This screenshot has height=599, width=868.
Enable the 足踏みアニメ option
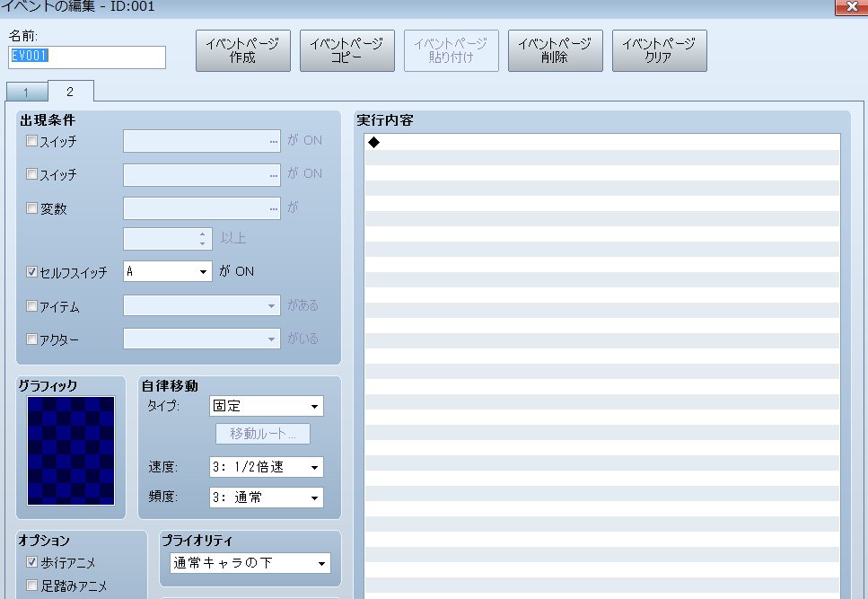[x=32, y=586]
